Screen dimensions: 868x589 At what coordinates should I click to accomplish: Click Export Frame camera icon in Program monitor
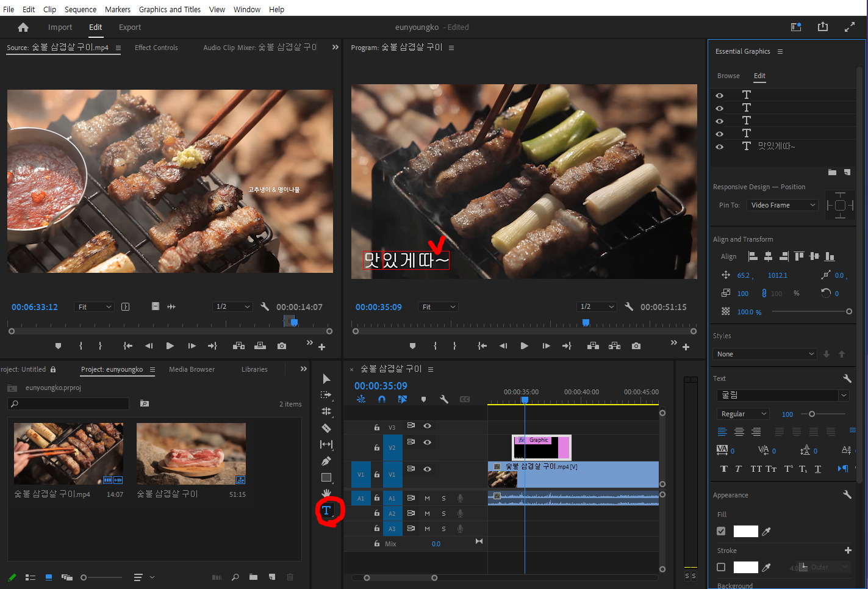(636, 346)
